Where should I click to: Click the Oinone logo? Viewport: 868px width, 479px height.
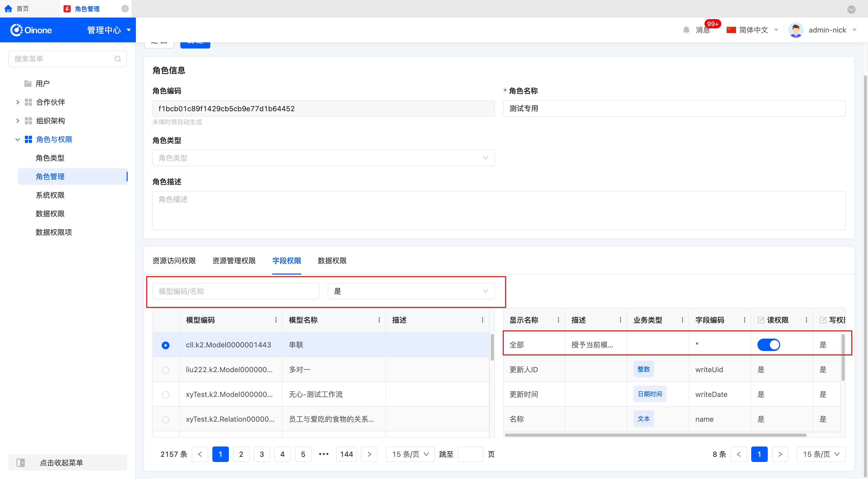click(31, 30)
